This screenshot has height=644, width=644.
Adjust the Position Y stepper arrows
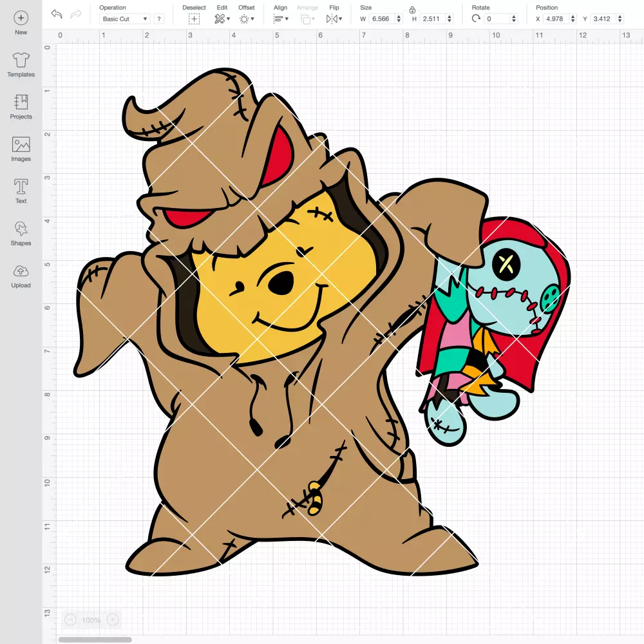point(620,19)
